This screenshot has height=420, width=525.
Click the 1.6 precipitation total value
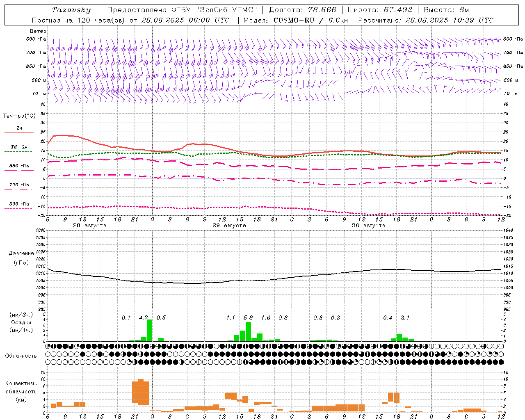(266, 317)
